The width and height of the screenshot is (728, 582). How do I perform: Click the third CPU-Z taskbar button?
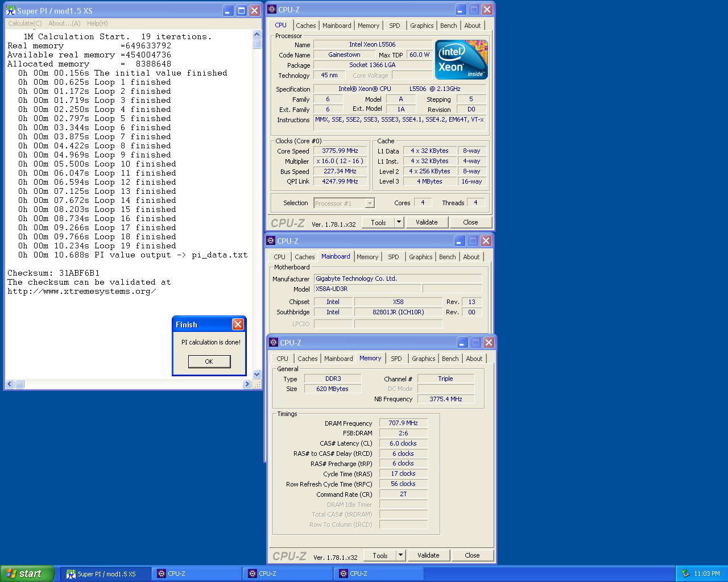click(x=378, y=574)
